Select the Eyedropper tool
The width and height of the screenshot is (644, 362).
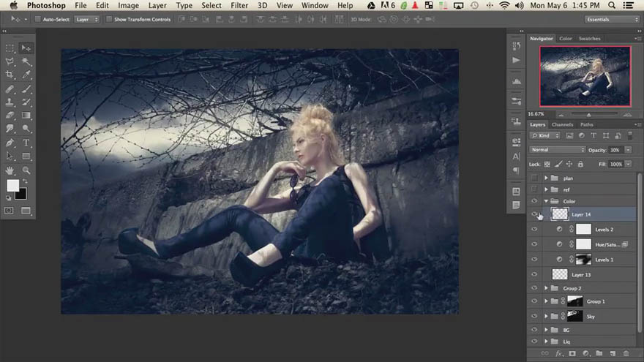pyautogui.click(x=26, y=75)
